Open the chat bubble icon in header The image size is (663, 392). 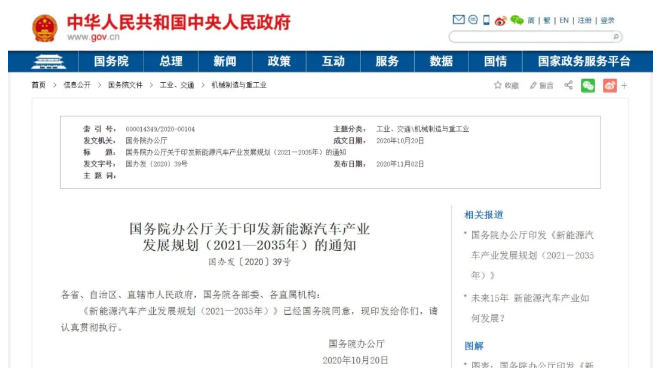pyautogui.click(x=473, y=19)
